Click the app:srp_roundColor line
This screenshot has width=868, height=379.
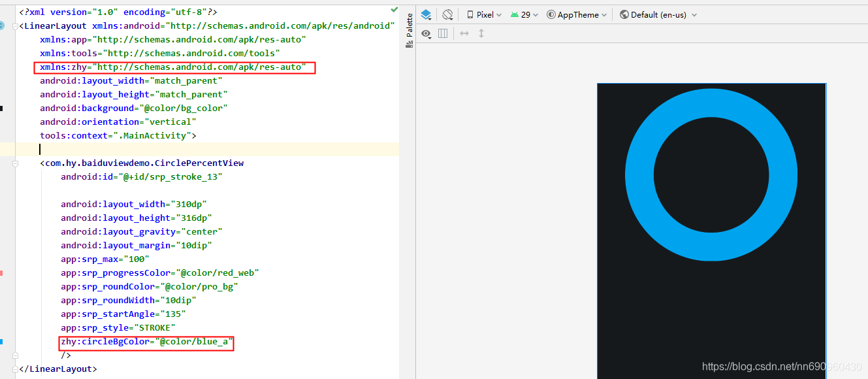(x=150, y=286)
